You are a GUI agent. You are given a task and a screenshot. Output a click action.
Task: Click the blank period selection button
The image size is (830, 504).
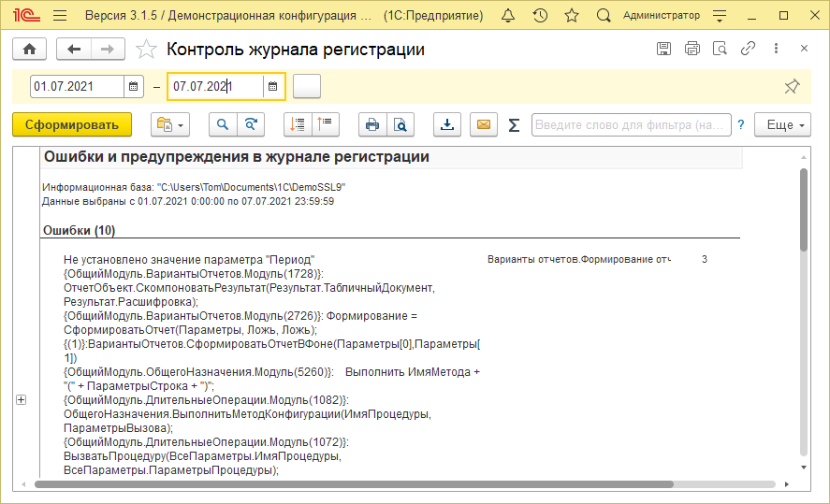coord(307,86)
